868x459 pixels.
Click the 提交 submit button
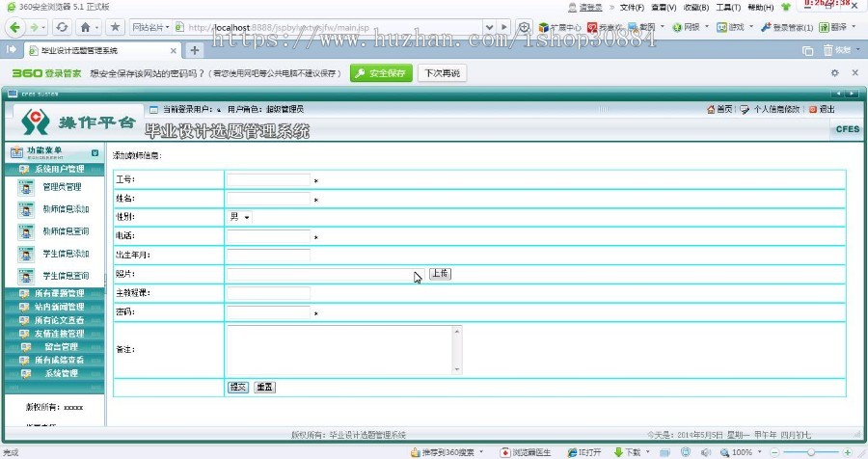pyautogui.click(x=237, y=387)
